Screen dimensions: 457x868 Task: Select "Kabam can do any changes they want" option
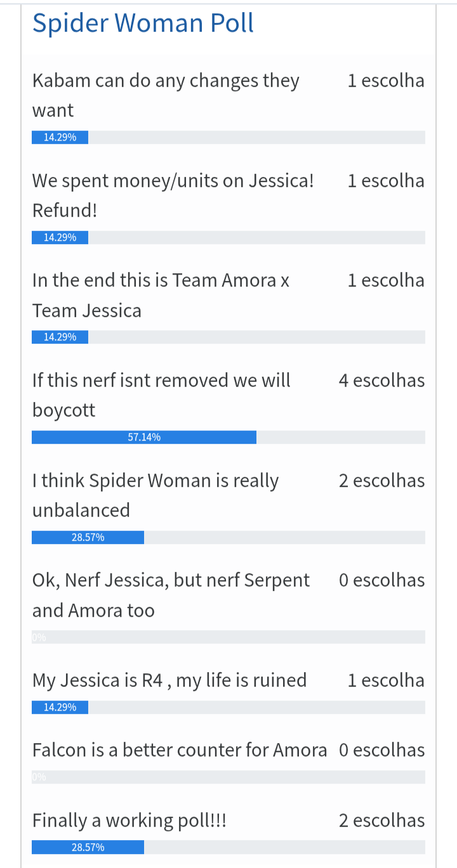(165, 95)
